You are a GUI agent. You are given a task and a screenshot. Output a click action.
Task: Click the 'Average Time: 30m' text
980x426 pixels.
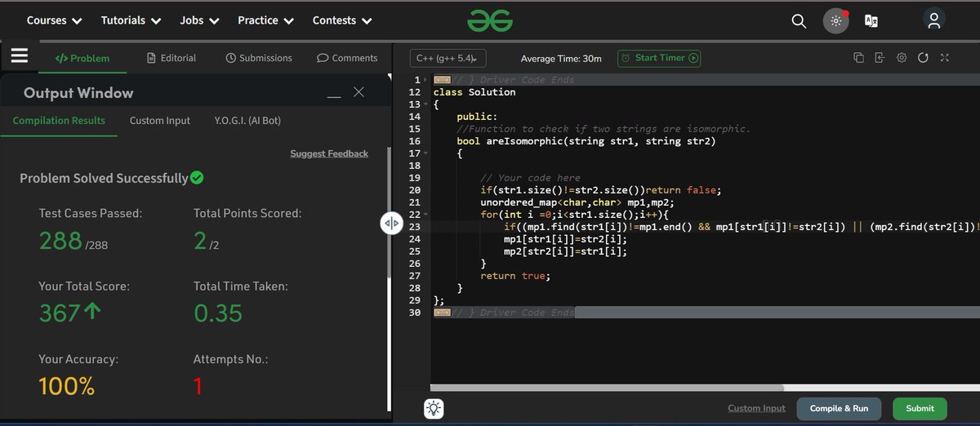coord(561,59)
